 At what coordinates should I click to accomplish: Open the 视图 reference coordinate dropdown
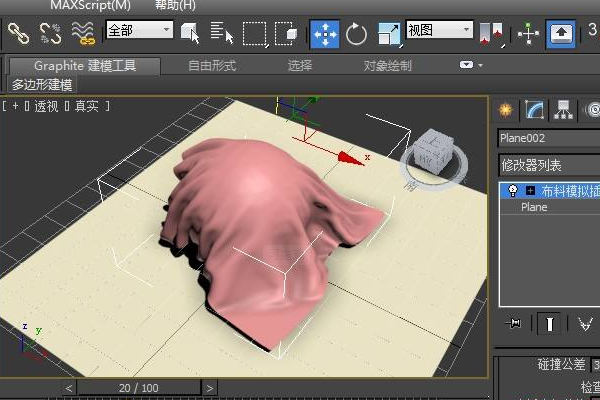click(439, 31)
